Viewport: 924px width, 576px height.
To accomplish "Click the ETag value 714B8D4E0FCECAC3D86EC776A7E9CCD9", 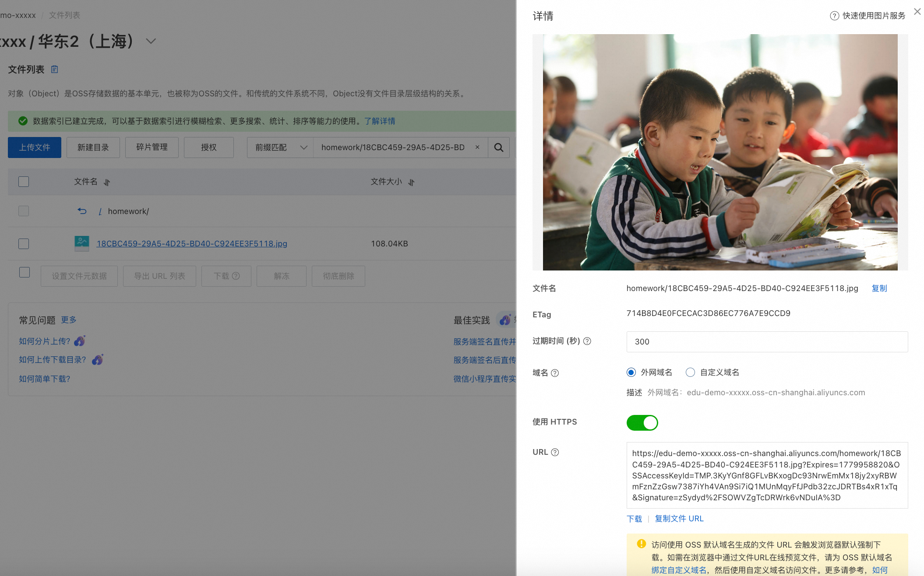I will 708,313.
